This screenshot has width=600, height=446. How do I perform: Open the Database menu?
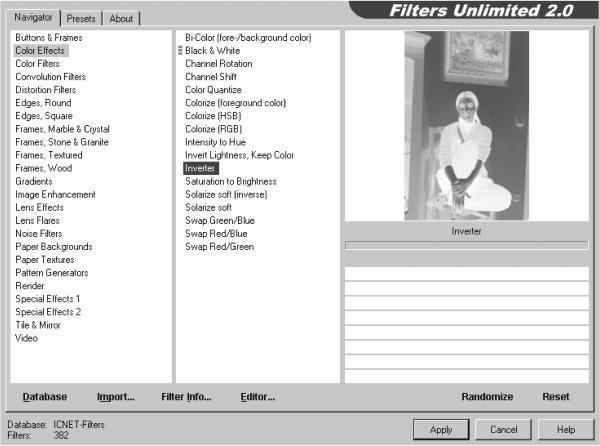(45, 397)
